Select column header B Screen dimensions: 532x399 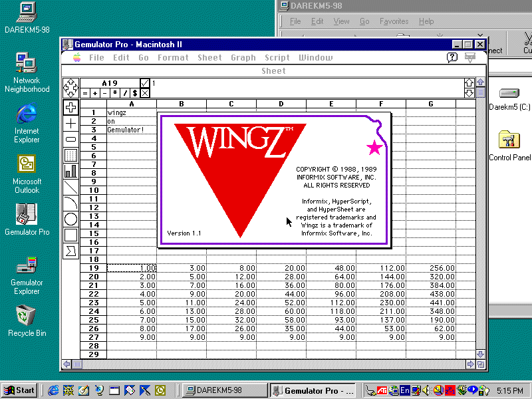[x=181, y=104]
